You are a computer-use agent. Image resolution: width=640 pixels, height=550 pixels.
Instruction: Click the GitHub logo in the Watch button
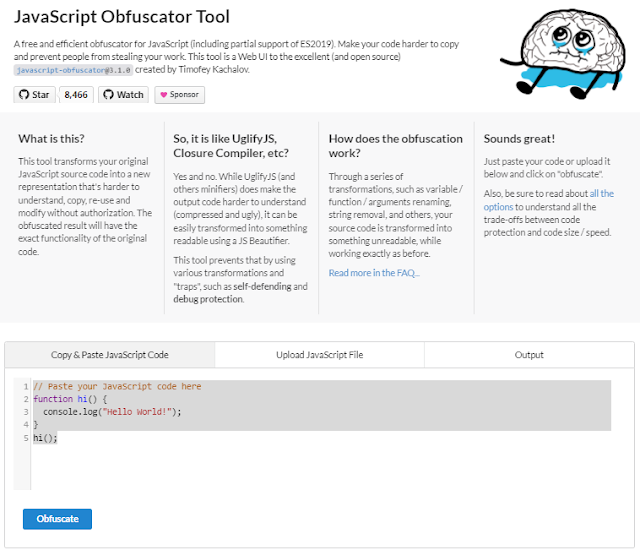[108, 95]
